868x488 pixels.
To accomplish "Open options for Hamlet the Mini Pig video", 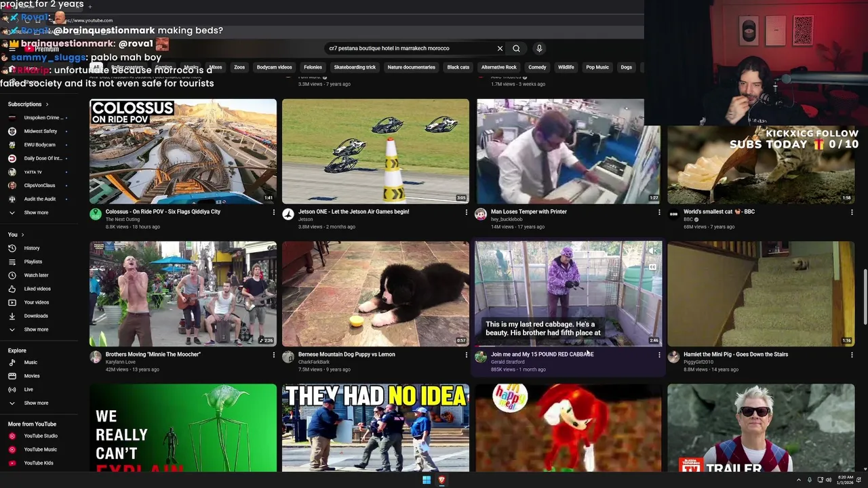I will (852, 354).
